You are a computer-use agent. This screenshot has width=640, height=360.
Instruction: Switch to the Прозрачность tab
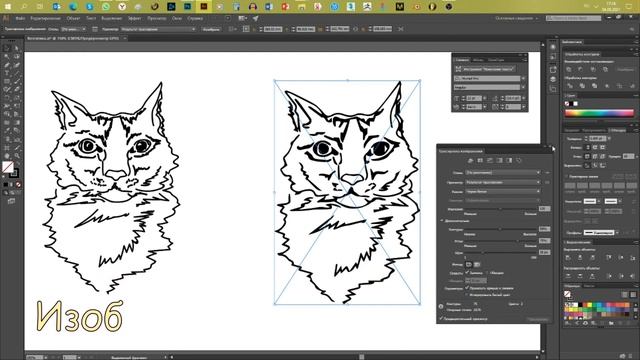click(594, 130)
